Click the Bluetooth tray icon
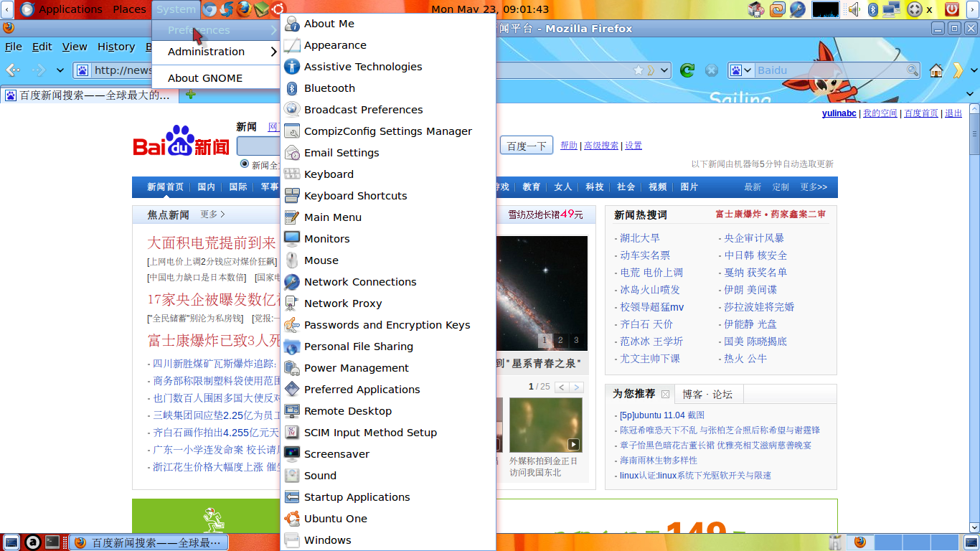This screenshot has height=551, width=980. 873,9
